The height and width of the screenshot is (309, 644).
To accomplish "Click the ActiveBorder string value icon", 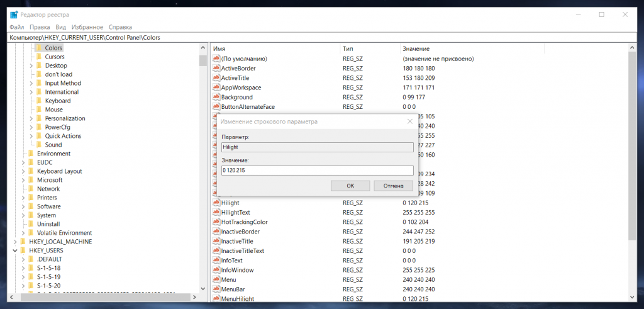I will tap(216, 68).
